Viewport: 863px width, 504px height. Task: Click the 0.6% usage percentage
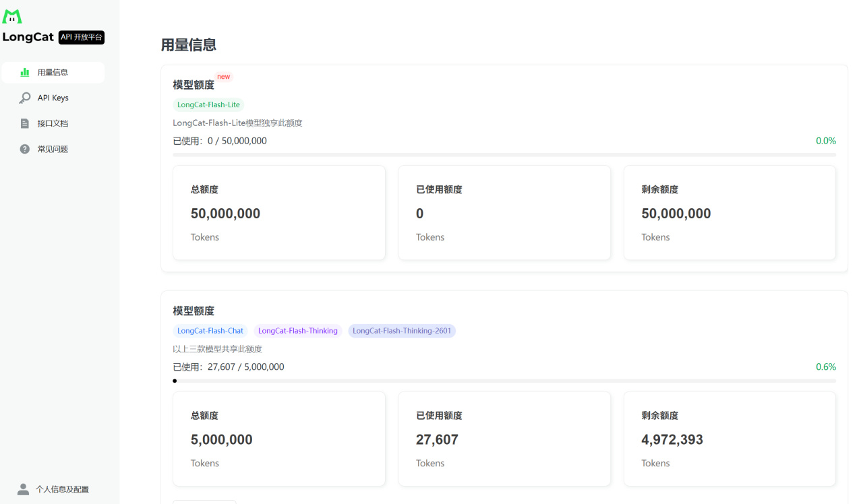[x=826, y=367]
